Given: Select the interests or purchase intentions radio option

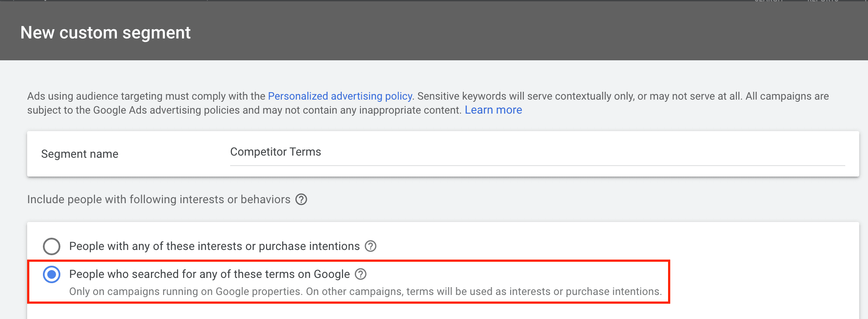Looking at the screenshot, I should click(52, 246).
